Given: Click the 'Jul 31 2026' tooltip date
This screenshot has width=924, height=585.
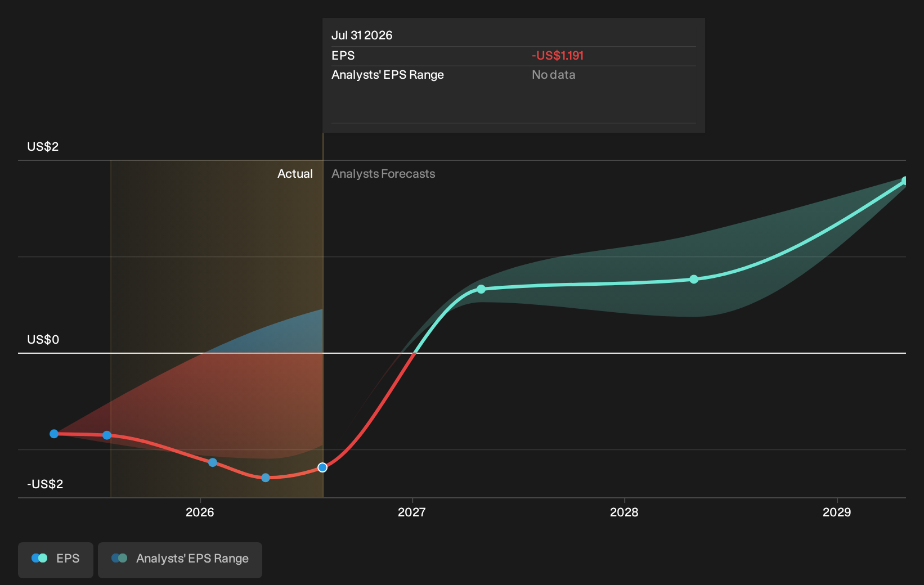Looking at the screenshot, I should click(362, 35).
